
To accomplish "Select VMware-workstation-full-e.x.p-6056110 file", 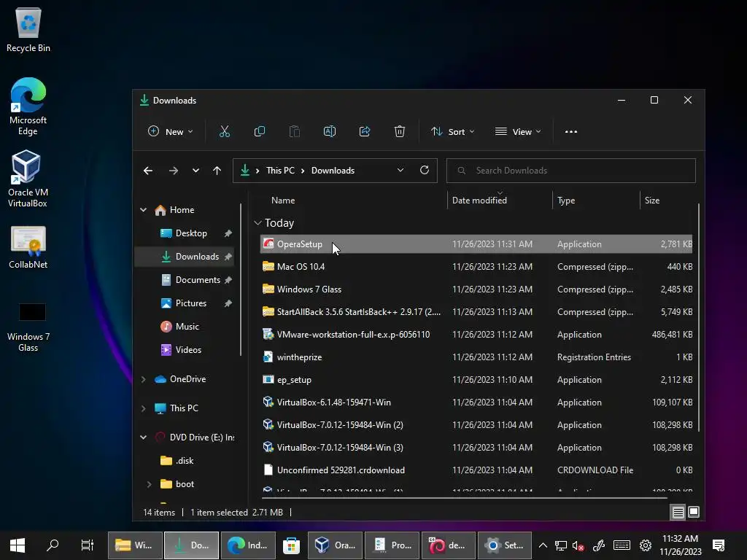I will pos(476,335).
